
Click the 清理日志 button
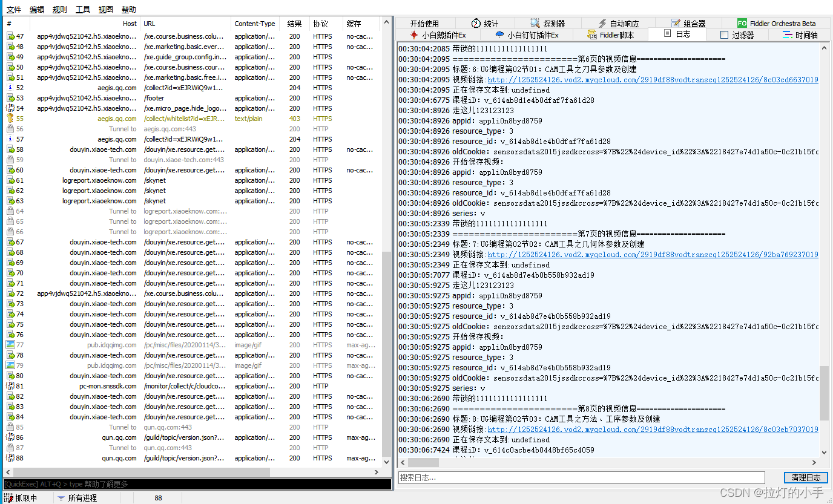click(x=806, y=477)
